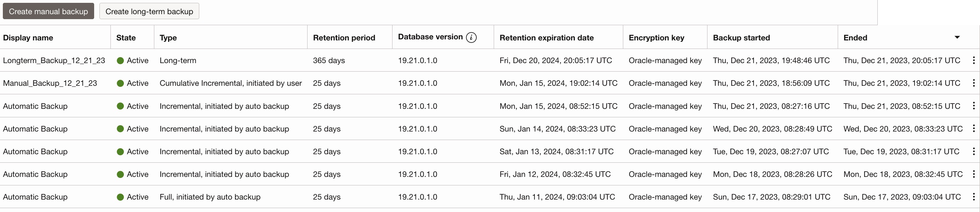Click the Create manual backup button
Image resolution: width=980 pixels, height=212 pixels.
point(48,11)
